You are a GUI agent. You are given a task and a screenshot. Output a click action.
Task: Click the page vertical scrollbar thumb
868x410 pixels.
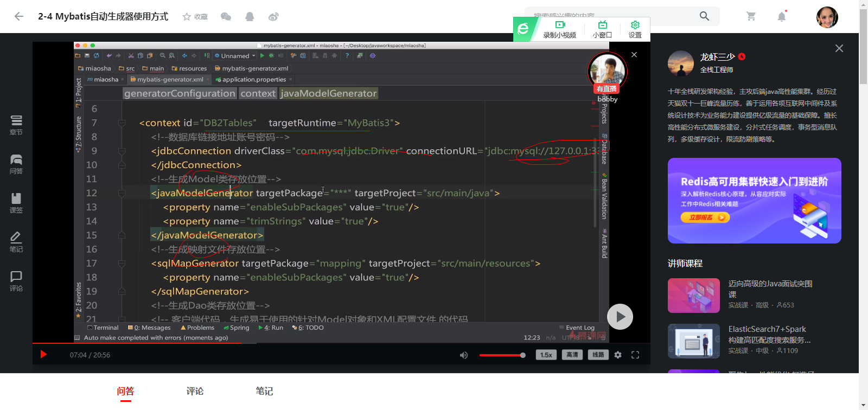pyautogui.click(x=863, y=46)
